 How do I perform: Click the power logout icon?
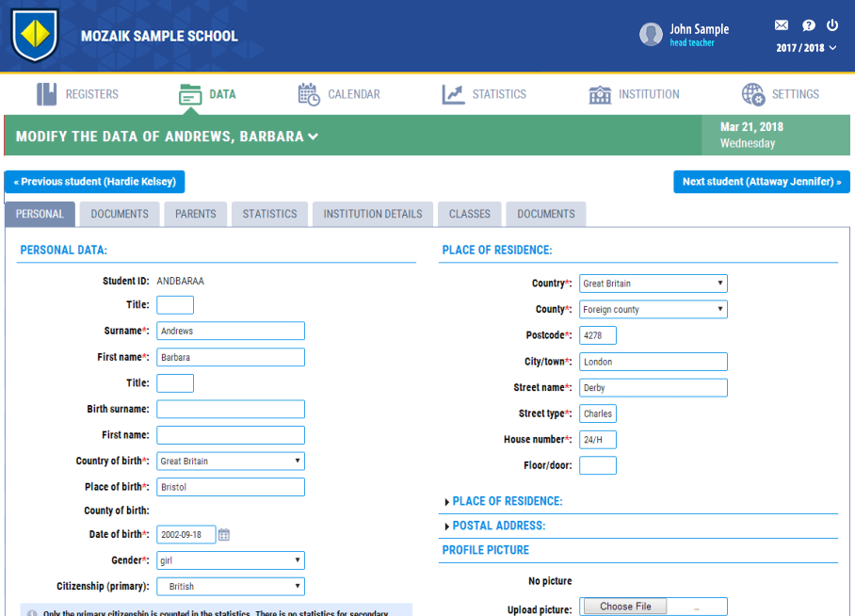(x=832, y=25)
